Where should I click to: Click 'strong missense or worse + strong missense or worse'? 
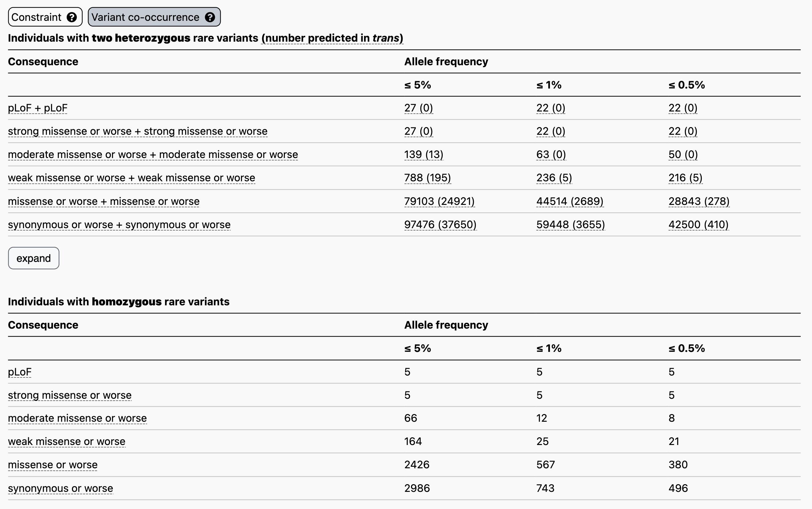coord(138,131)
